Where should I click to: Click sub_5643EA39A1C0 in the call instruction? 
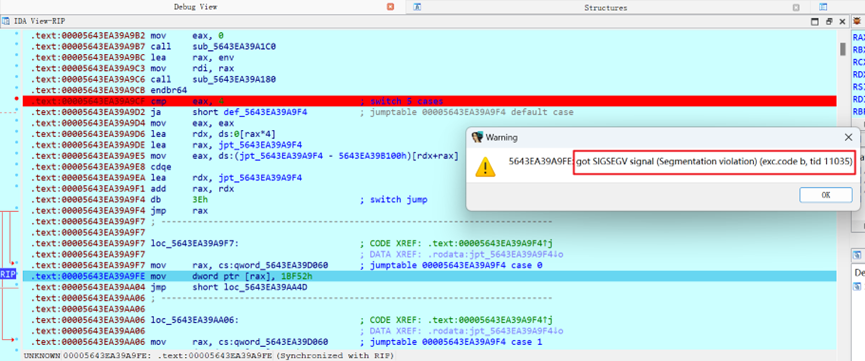pos(234,46)
